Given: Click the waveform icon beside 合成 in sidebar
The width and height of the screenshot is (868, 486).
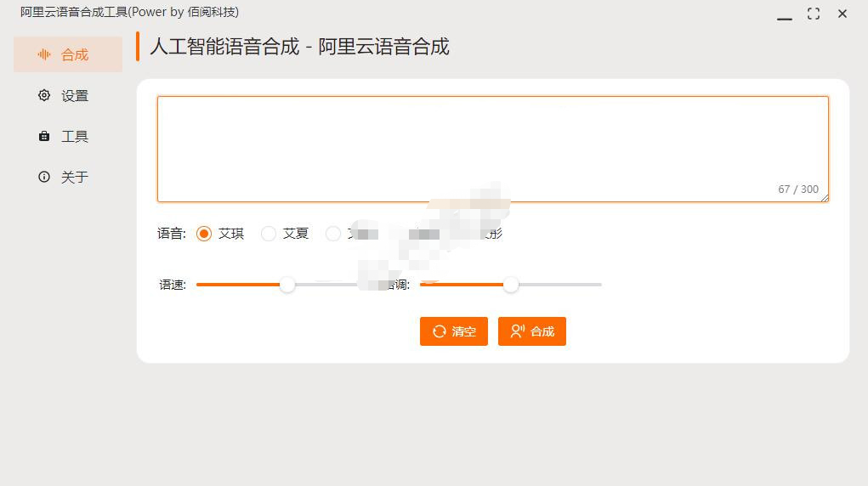Looking at the screenshot, I should pos(44,55).
